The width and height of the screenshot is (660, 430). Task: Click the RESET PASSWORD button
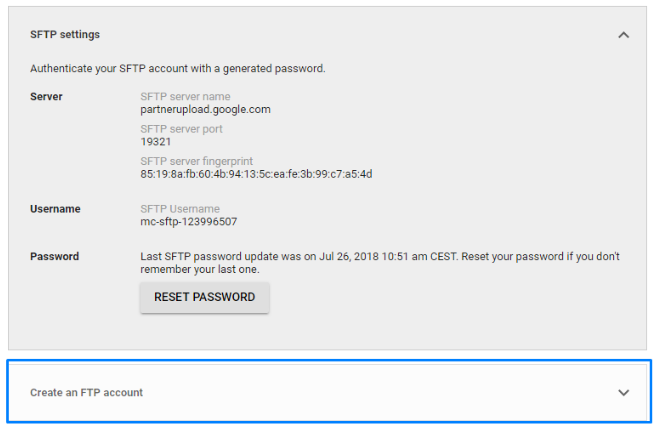(x=205, y=297)
